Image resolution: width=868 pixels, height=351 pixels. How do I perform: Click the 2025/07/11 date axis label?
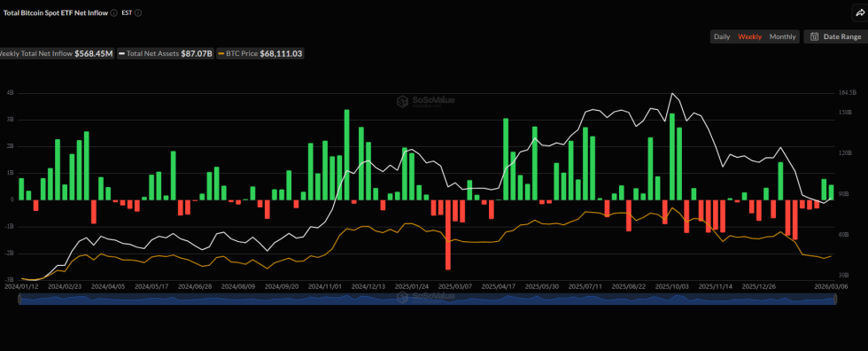point(585,287)
